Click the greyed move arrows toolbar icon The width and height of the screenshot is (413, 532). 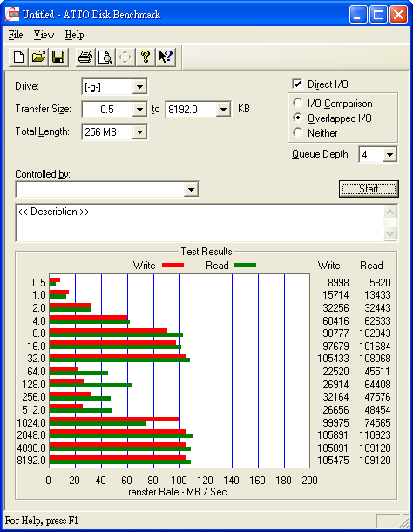(125, 57)
